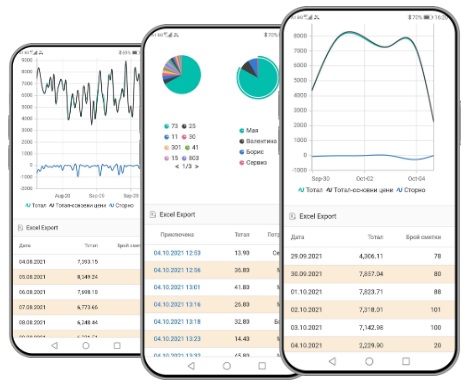This screenshot has height=387, width=471.
Task: Toggle the Тотал-основни цени legend on the right phone
Action: click(x=359, y=190)
